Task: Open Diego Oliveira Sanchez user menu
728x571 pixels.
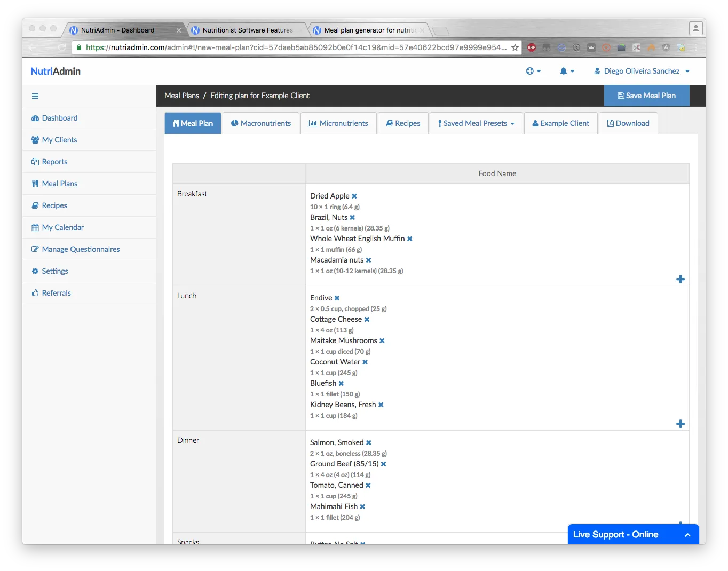Action: pyautogui.click(x=642, y=71)
